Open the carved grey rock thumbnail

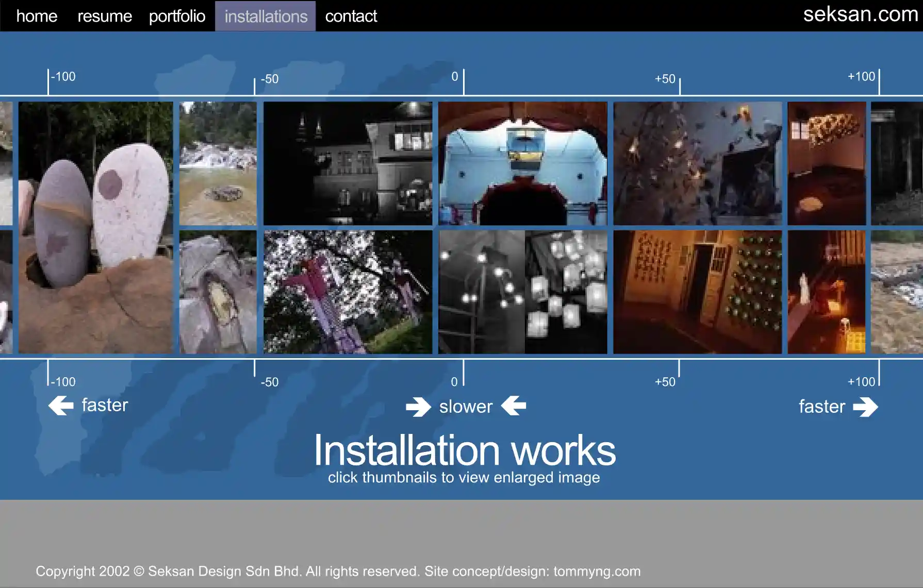[x=218, y=292]
